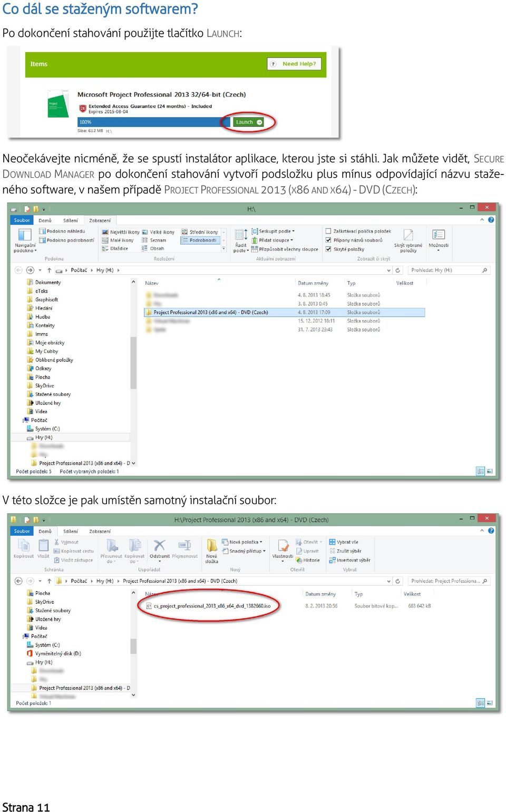Click Vybrat vše
Image resolution: width=506 pixels, height=812 pixels.
click(344, 542)
